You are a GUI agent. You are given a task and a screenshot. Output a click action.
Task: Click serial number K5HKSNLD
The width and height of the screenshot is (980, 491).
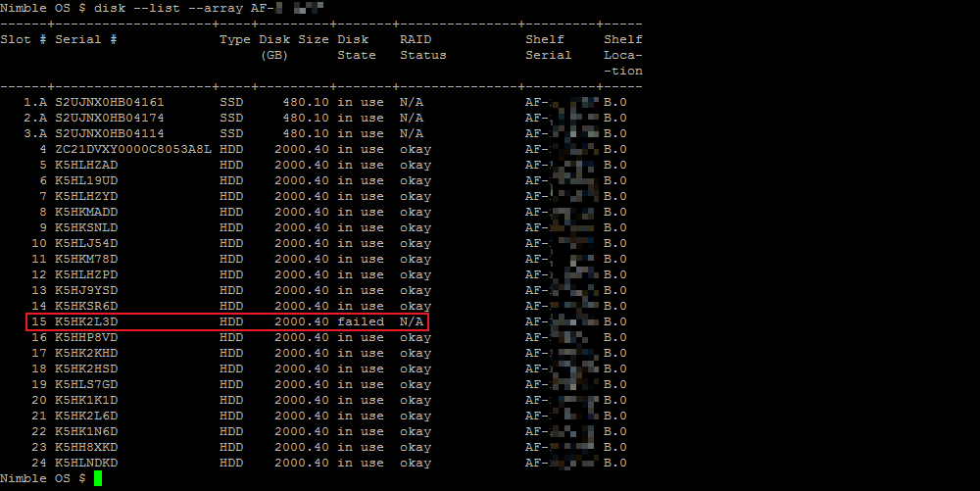(86, 227)
